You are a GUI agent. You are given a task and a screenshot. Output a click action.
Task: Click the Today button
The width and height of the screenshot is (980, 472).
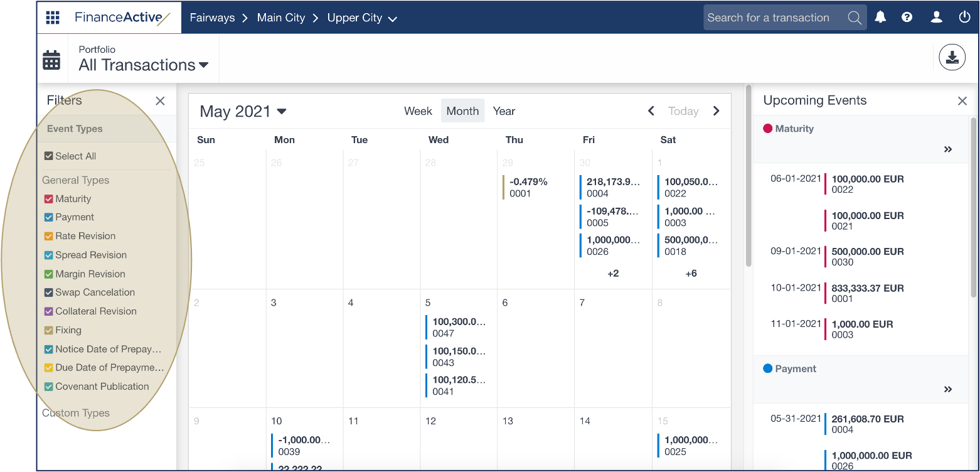(x=683, y=111)
